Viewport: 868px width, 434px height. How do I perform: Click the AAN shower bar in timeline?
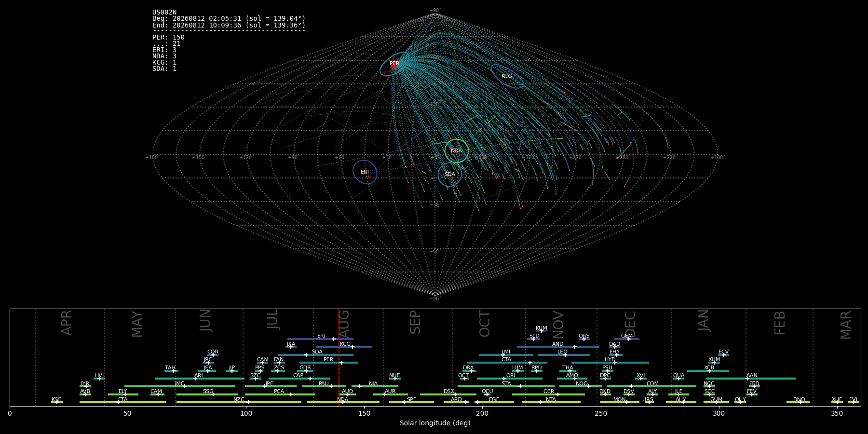[x=751, y=379]
